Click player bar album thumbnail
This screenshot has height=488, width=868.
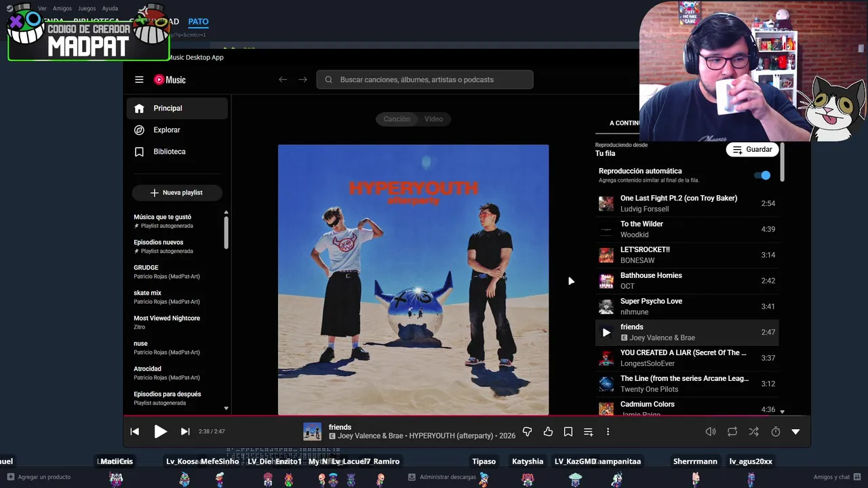312,432
